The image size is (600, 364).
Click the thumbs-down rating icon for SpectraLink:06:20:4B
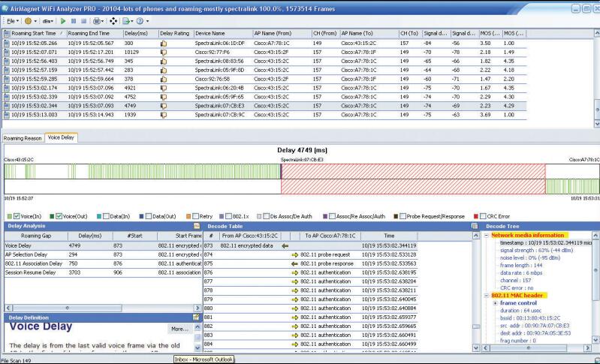tap(164, 88)
